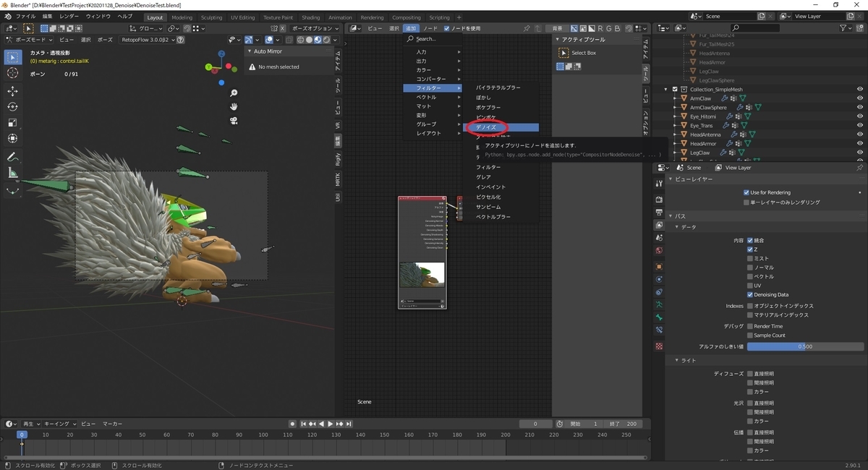Collapse the ライト section

click(x=676, y=360)
